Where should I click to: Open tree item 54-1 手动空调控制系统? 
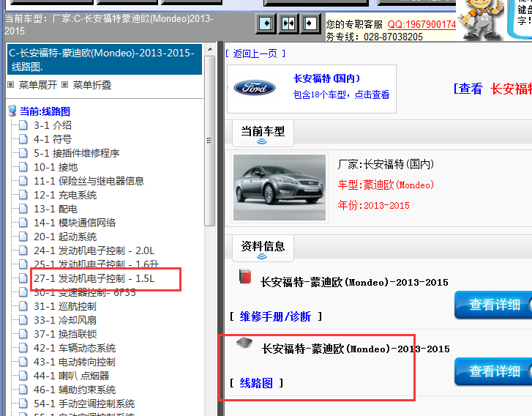(84, 404)
